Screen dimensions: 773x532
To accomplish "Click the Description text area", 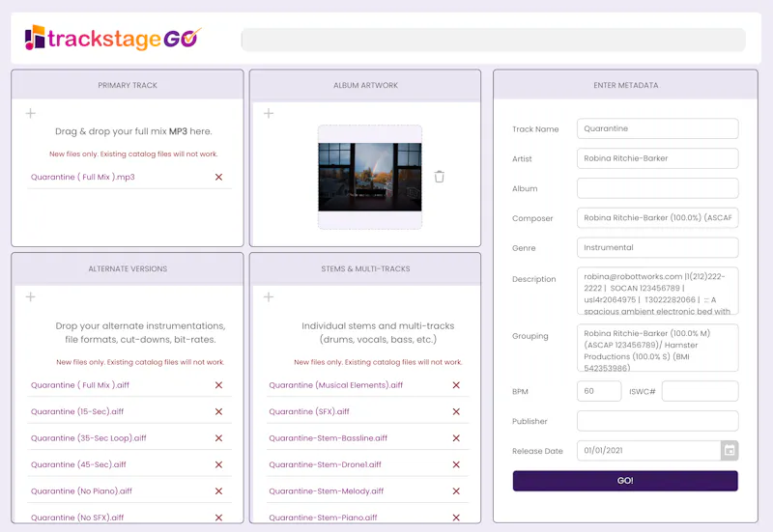I will click(658, 292).
